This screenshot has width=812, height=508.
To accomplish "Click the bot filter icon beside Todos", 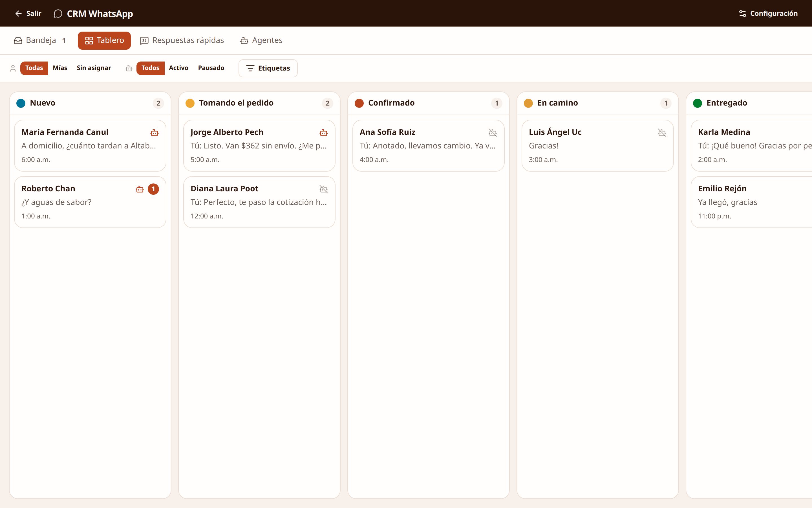I will point(129,68).
